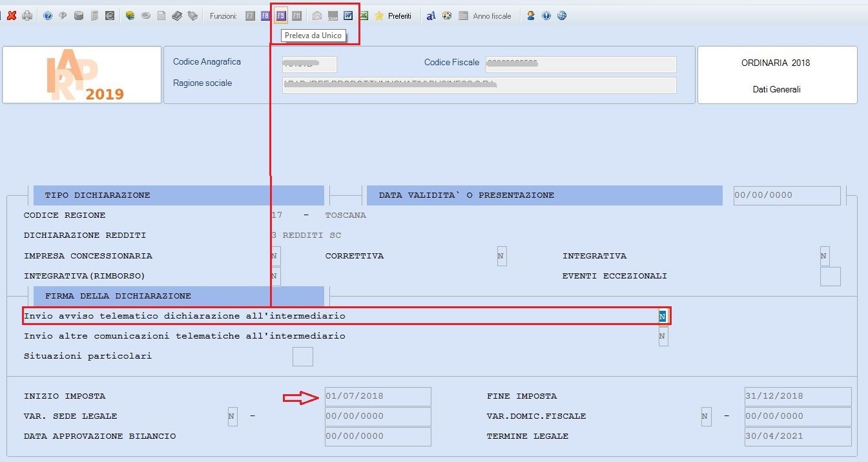Click the Word export icon
The image size is (868, 462).
[348, 16]
